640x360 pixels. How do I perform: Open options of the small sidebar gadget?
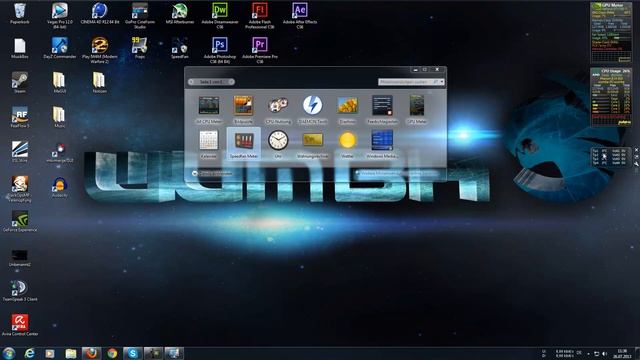pyautogui.click(x=636, y=164)
